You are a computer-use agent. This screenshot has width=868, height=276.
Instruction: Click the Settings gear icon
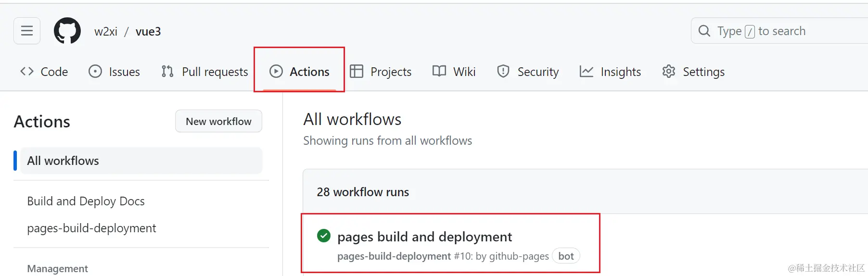pos(669,72)
